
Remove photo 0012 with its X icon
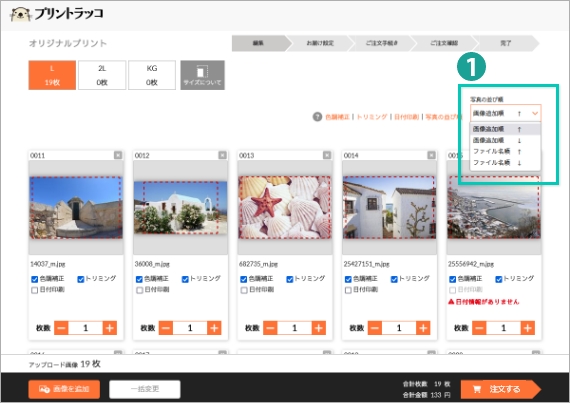pyautogui.click(x=222, y=155)
